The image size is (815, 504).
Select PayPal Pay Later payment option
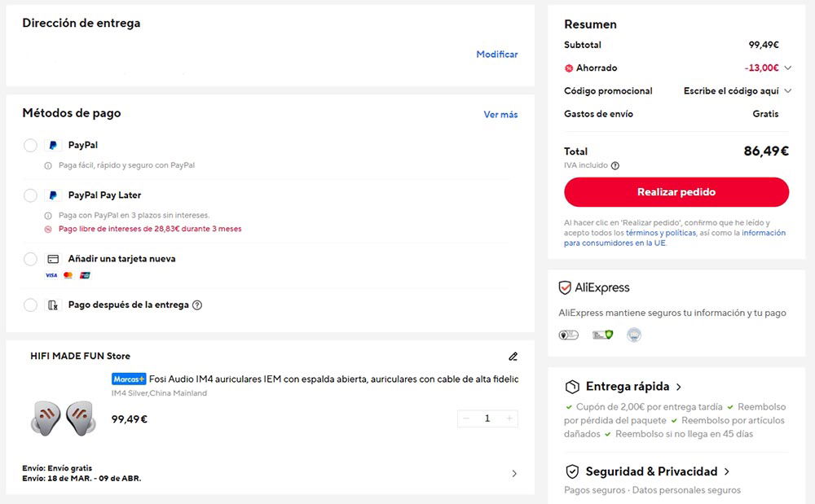tap(30, 195)
